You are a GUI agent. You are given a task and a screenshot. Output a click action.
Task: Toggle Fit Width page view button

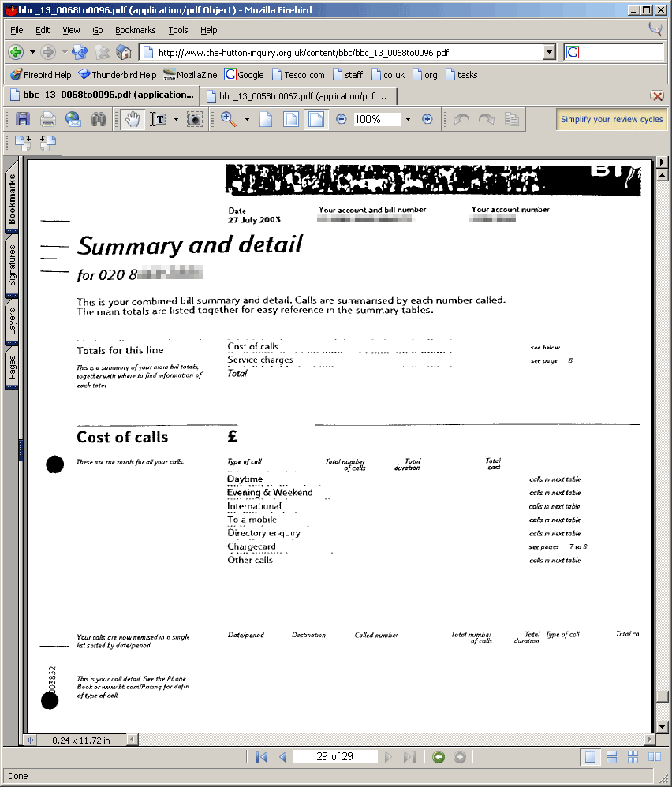[315, 120]
